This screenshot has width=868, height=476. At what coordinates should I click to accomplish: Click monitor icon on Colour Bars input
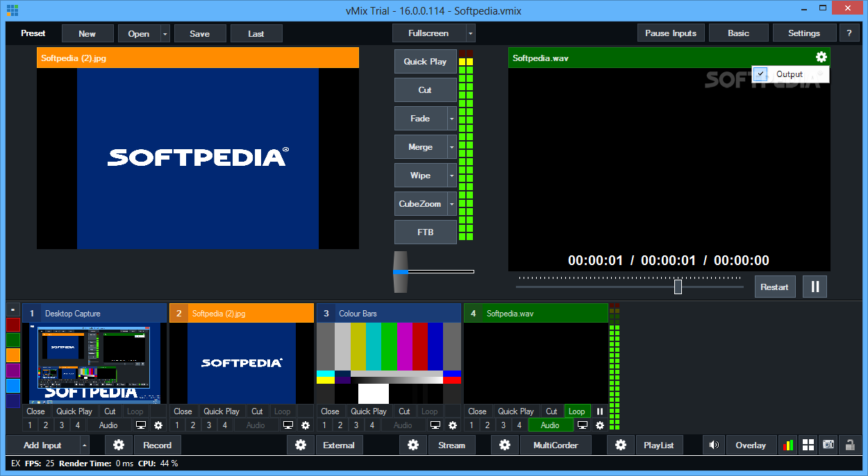(435, 425)
